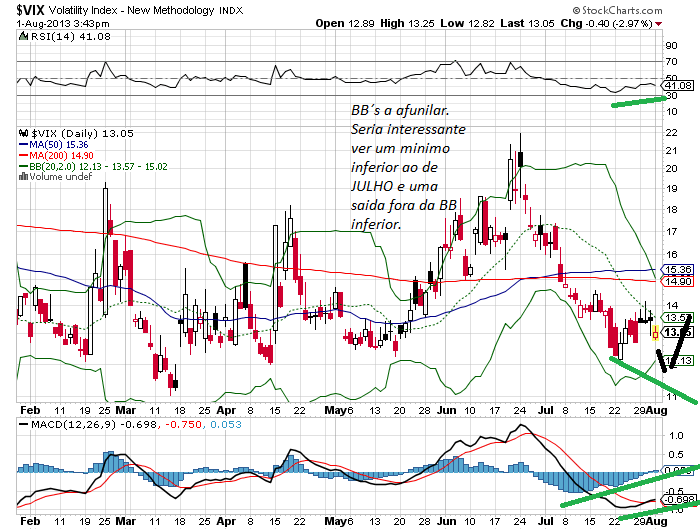Click 'Apr' on the date axis under the price panel

tap(226, 410)
